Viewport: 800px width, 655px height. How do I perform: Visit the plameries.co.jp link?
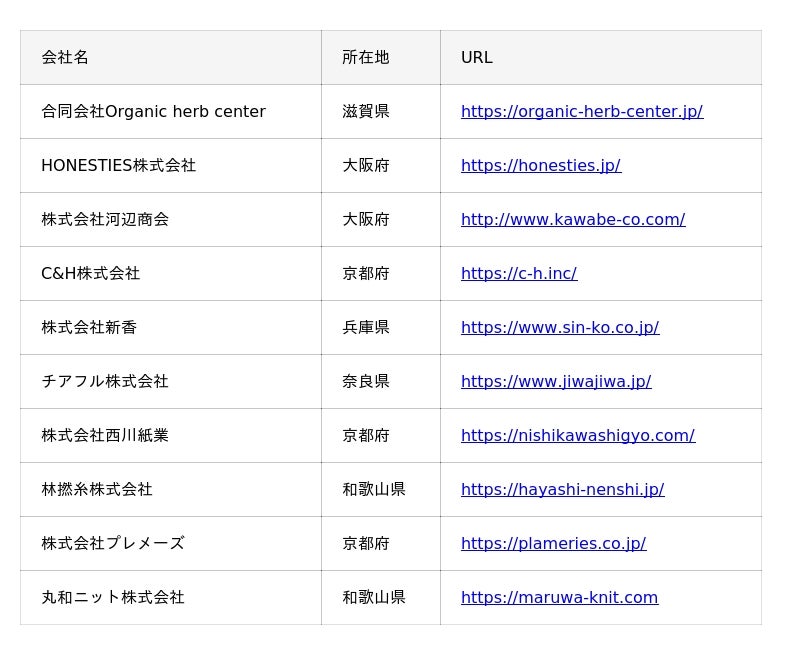[x=553, y=544]
